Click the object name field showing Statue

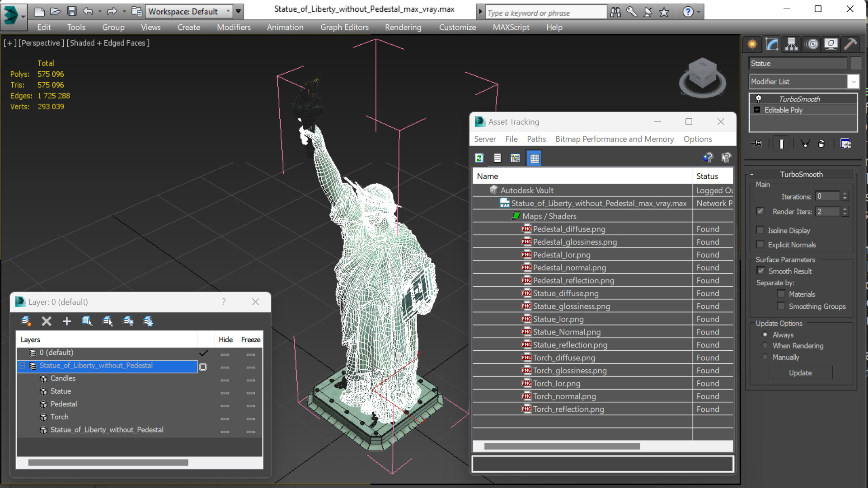[798, 63]
